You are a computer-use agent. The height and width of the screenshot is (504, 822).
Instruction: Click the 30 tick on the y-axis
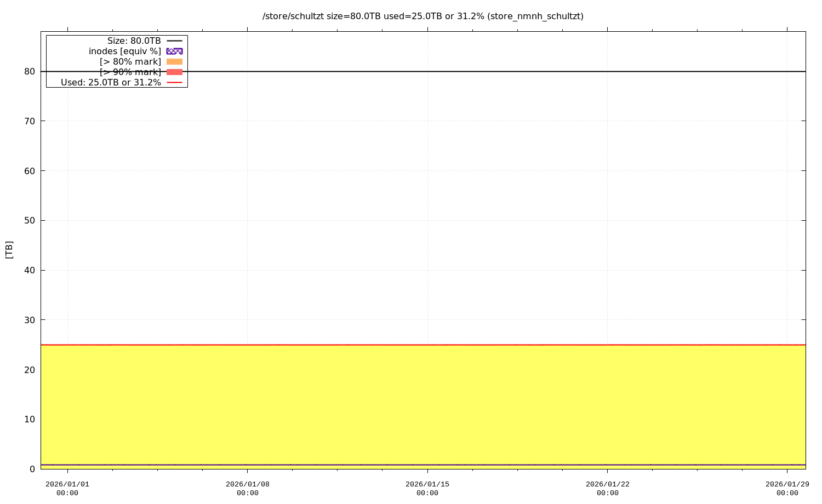click(30, 320)
